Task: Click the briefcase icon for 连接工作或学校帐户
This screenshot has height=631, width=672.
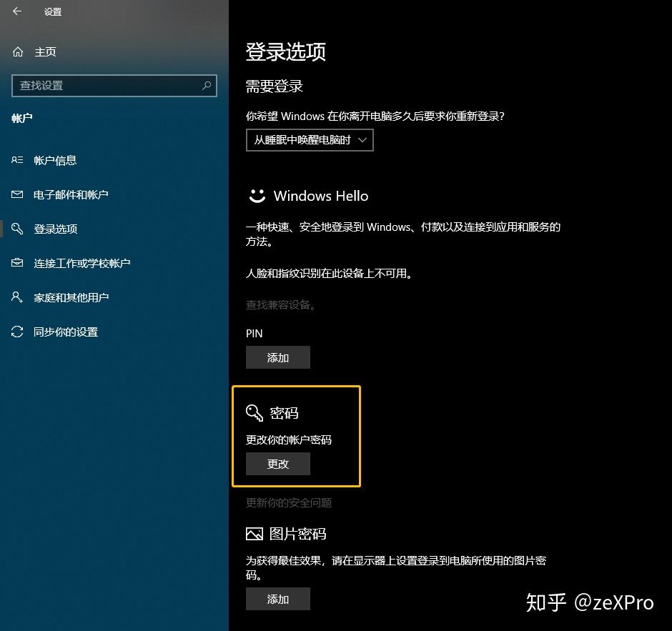Action: click(x=17, y=262)
